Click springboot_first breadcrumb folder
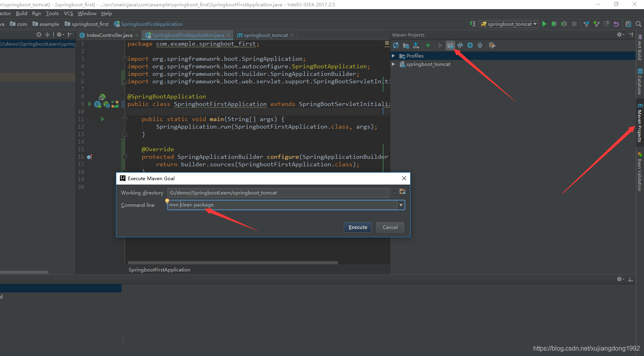This screenshot has width=644, height=356. click(x=87, y=24)
